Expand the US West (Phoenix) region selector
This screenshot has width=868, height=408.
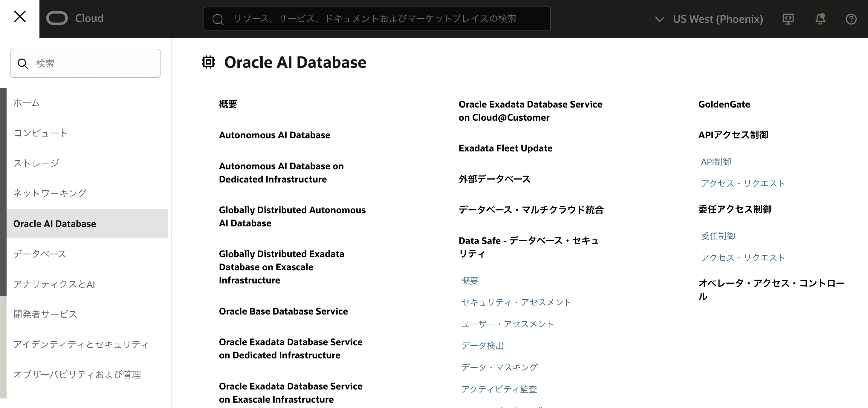pos(709,19)
